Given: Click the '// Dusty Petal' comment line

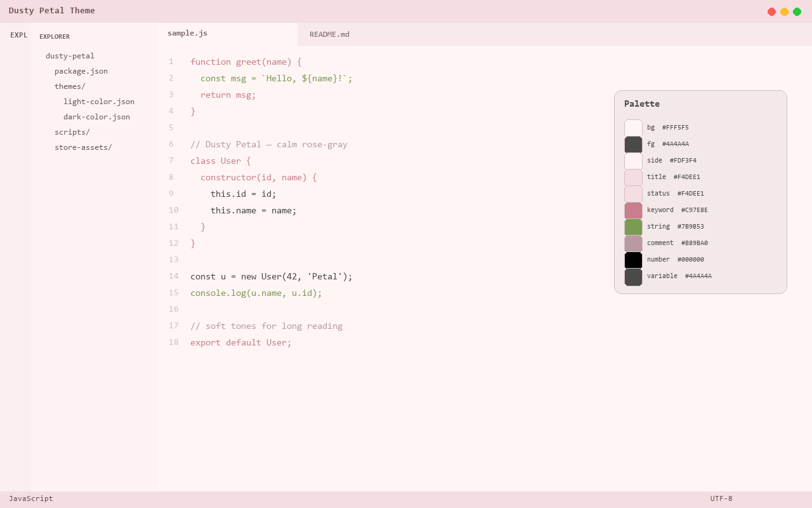Looking at the screenshot, I should pos(269,144).
